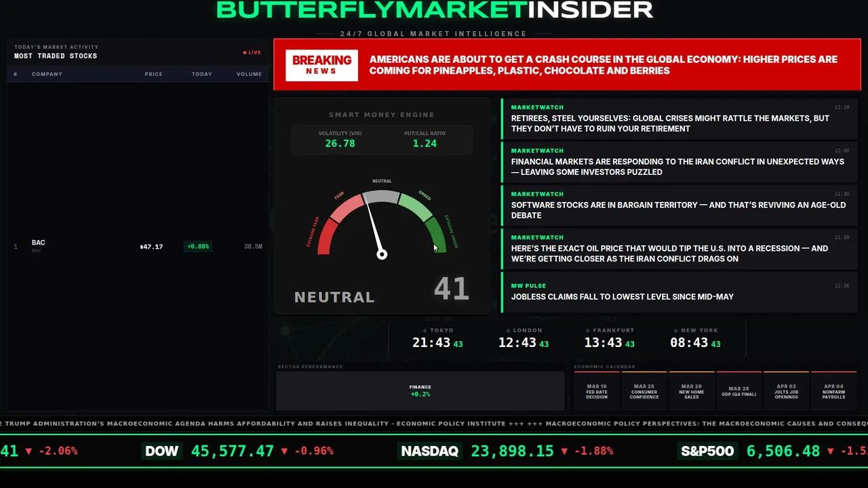Screen dimensions: 868x488
Task: Click the +0.08% change badge
Action: (x=198, y=247)
